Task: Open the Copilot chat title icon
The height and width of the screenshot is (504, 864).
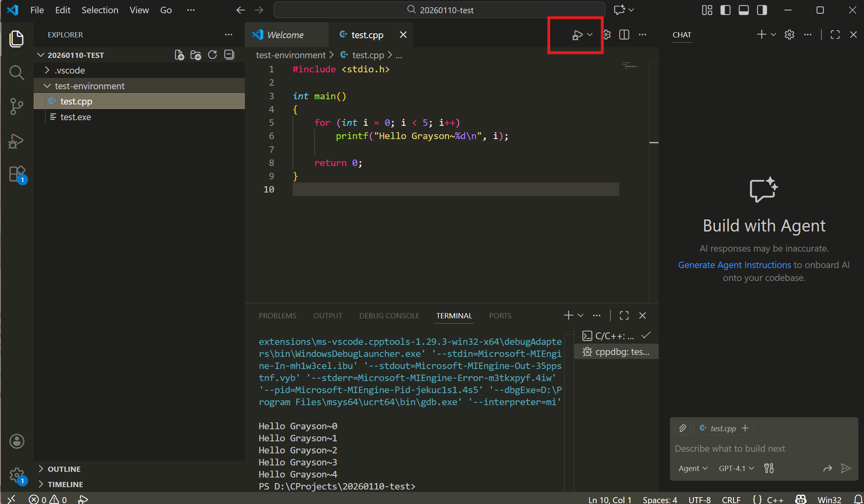Action: (619, 10)
